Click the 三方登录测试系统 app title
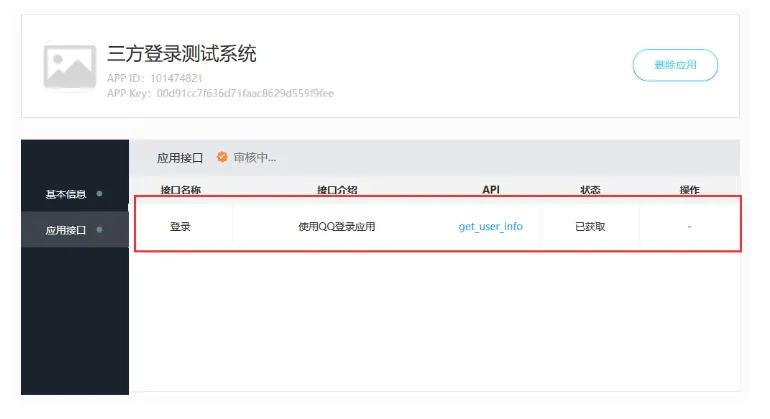The height and width of the screenshot is (419, 770). [182, 54]
